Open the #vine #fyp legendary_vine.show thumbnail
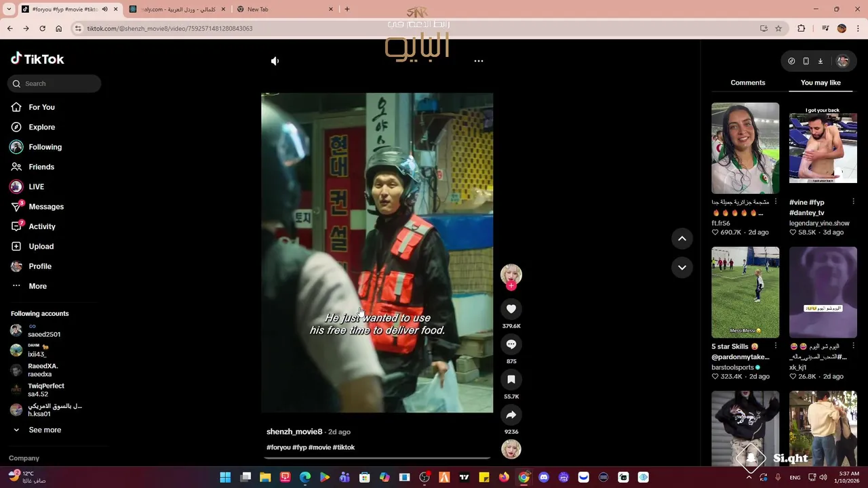Viewport: 868px width, 488px height. point(823,148)
